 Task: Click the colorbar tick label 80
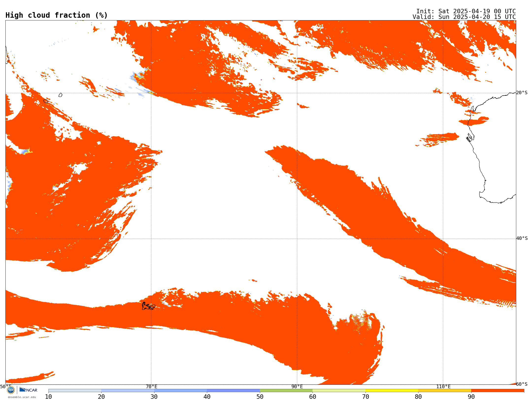click(418, 397)
